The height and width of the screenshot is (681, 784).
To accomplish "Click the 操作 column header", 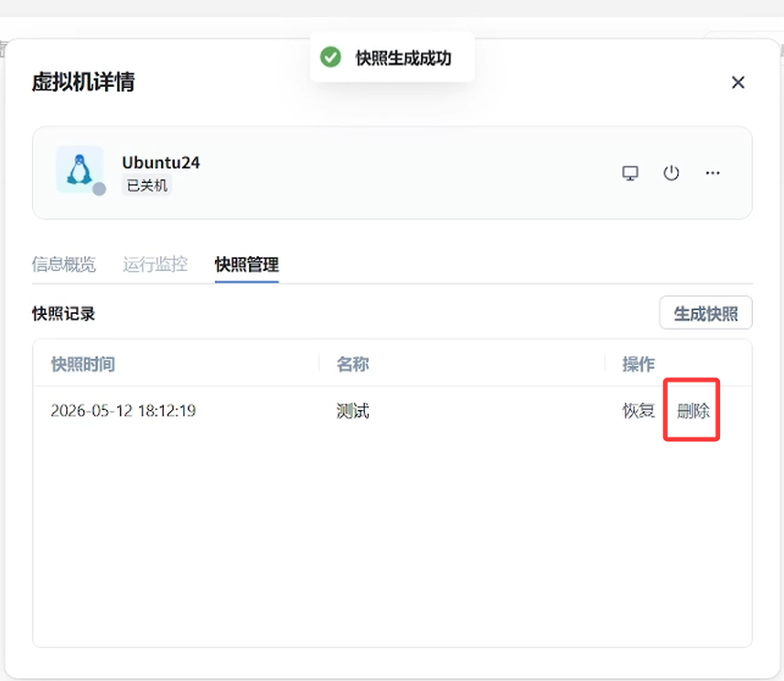I will (x=638, y=363).
